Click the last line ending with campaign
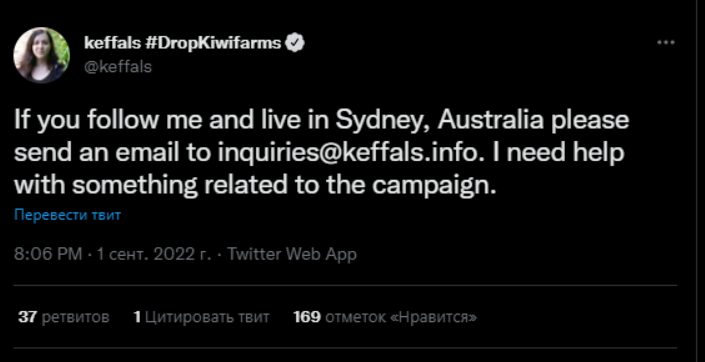The image size is (705, 362). pyautogui.click(x=255, y=186)
